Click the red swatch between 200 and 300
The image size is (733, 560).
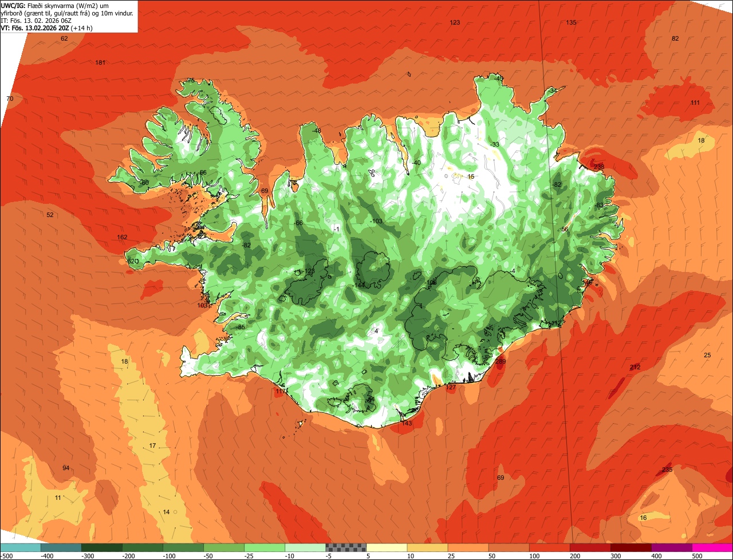point(590,547)
